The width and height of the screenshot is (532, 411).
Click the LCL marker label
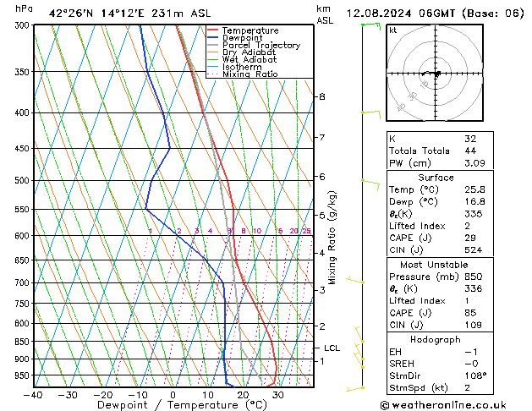coord(332,348)
